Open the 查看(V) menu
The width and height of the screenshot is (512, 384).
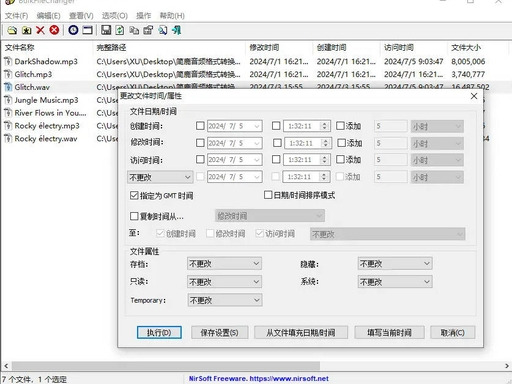[x=81, y=16]
